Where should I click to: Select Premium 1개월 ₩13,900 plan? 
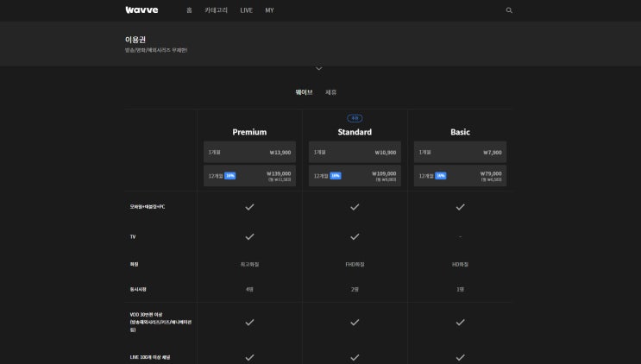(250, 152)
